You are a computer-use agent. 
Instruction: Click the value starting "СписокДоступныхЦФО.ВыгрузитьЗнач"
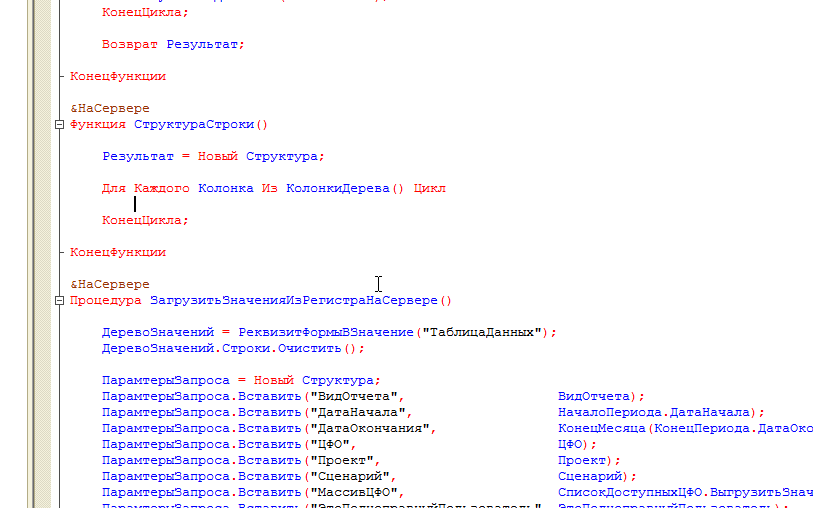[685, 492]
